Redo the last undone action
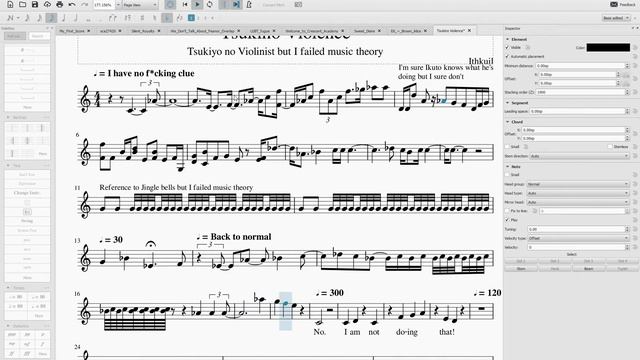The image size is (640, 360). click(84, 4)
